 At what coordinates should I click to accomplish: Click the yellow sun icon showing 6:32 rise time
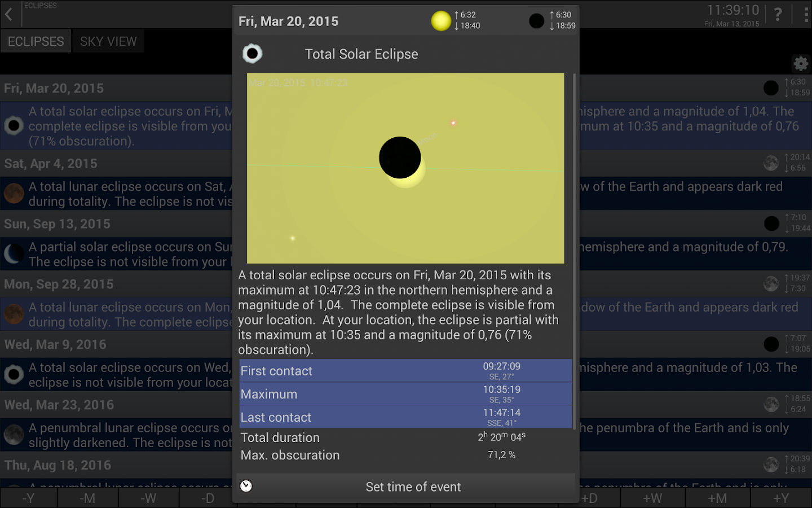pos(442,21)
